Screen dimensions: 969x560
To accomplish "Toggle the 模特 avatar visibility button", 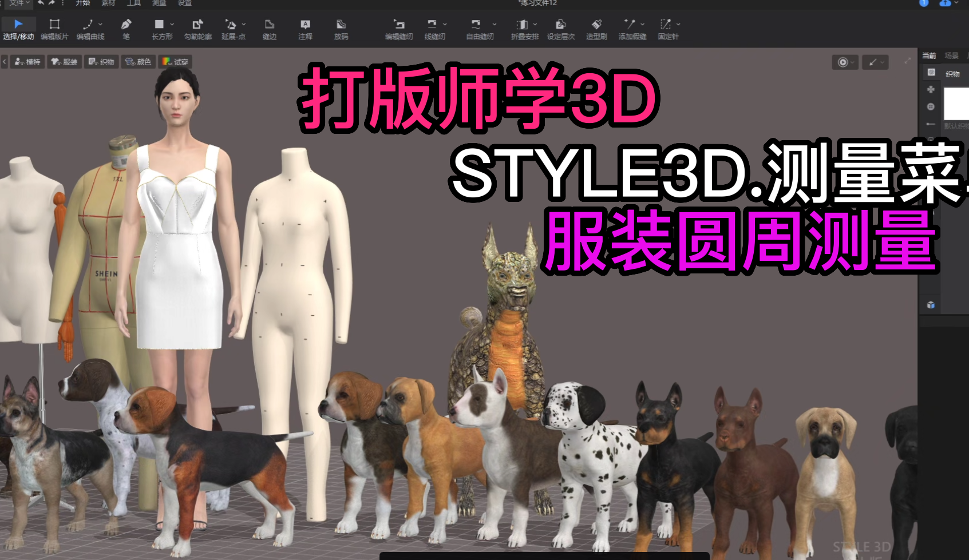I will click(27, 62).
